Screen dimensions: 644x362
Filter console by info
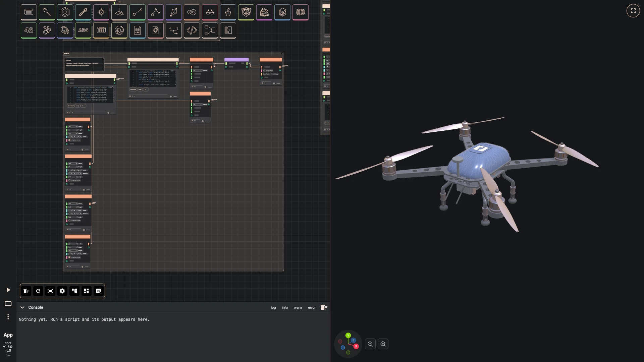tap(285, 307)
